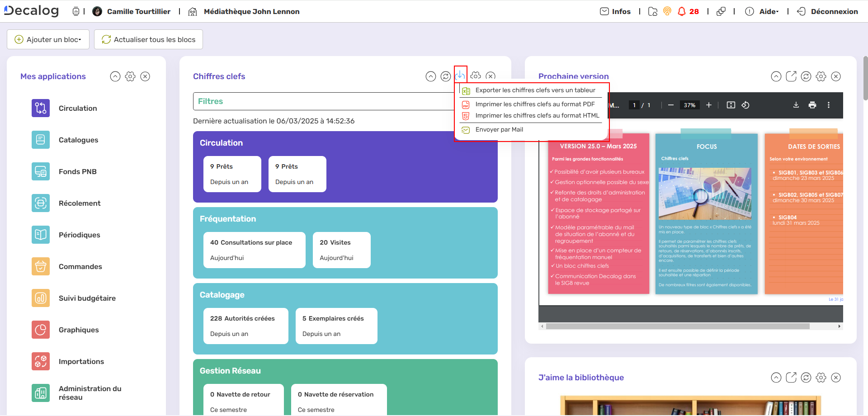Screen dimensions: 868x416
Task: Open the Graphiques application icon
Action: 41,330
